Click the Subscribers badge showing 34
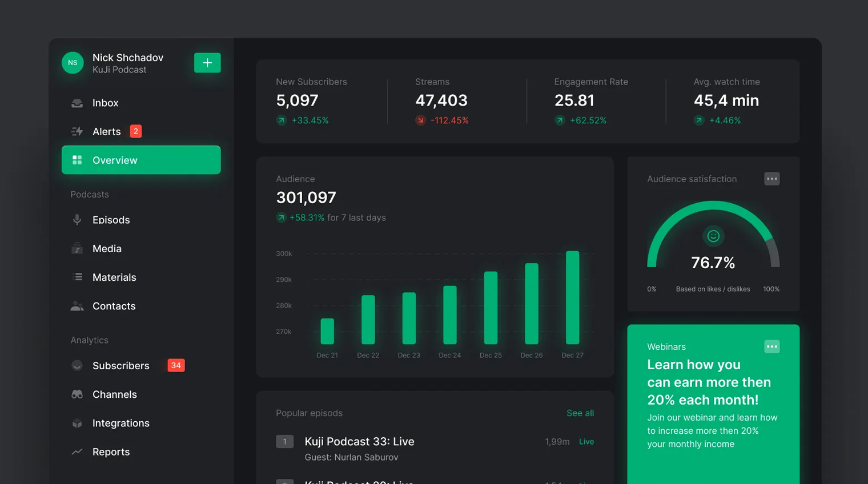 [x=176, y=365]
